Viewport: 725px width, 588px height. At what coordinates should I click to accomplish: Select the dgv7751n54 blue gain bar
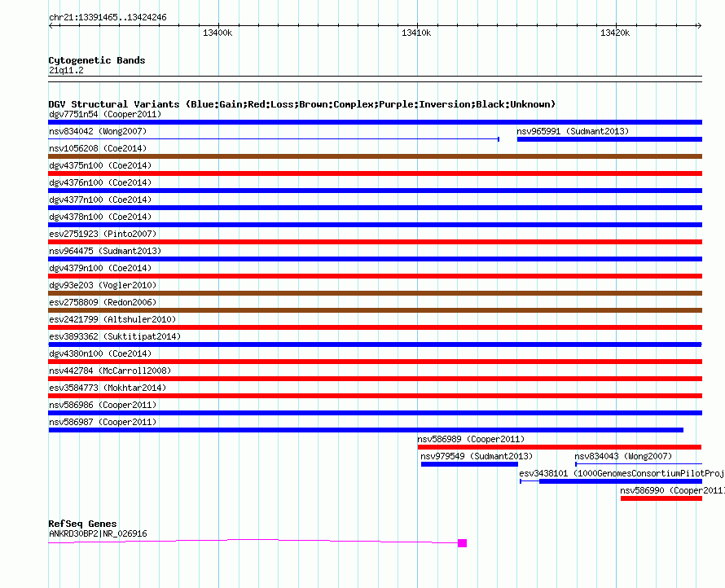[x=375, y=122]
